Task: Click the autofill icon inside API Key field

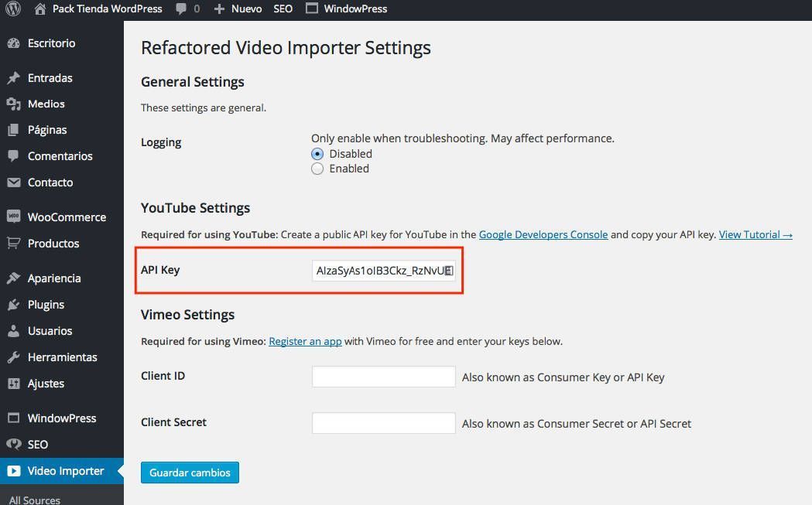Action: click(449, 271)
